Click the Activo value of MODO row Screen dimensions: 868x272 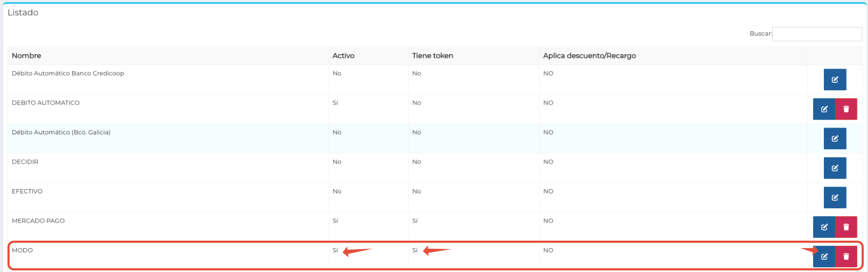tap(335, 250)
